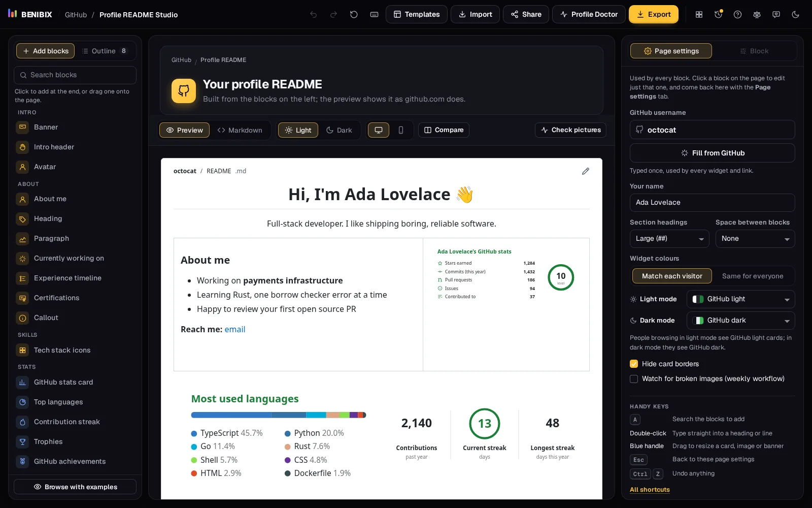Click Fill from GitHub button
The height and width of the screenshot is (508, 812).
pyautogui.click(x=713, y=153)
